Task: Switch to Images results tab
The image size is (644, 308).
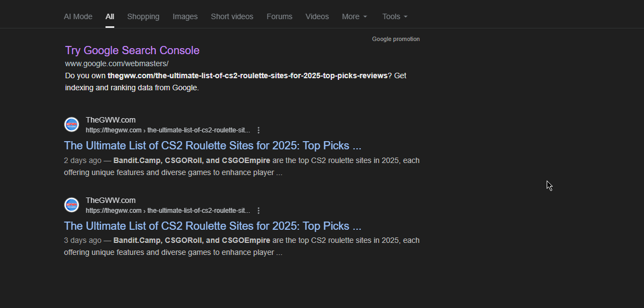Action: pyautogui.click(x=185, y=16)
